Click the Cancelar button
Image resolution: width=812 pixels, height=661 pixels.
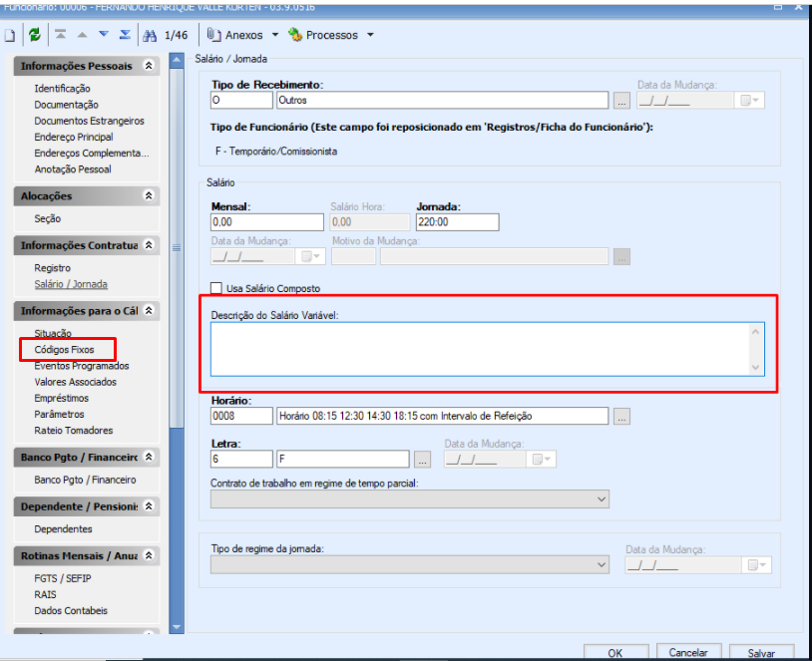tap(688, 653)
